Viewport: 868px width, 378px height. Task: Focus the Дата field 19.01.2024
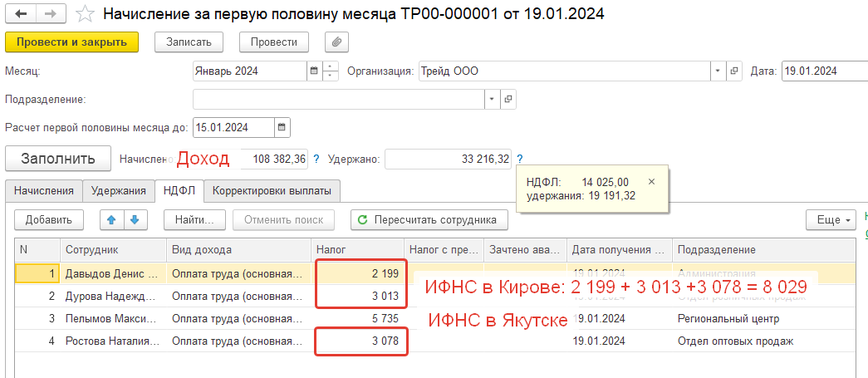[x=825, y=71]
